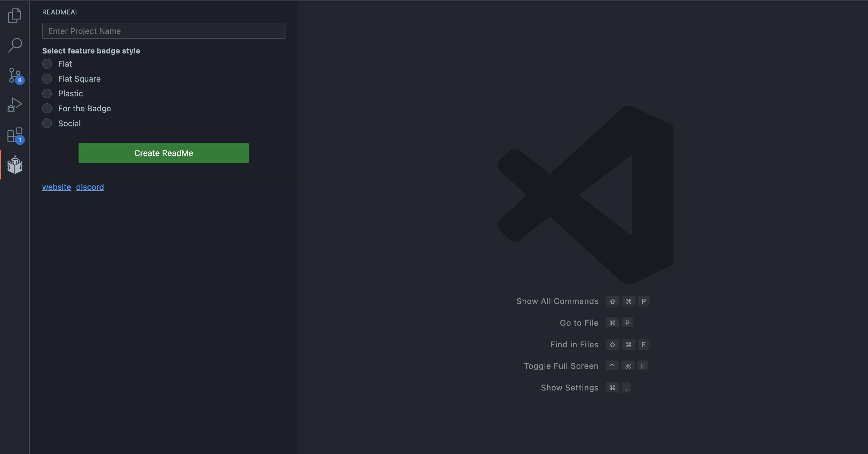
Task: Open the Run and Debug icon
Action: (x=14, y=105)
